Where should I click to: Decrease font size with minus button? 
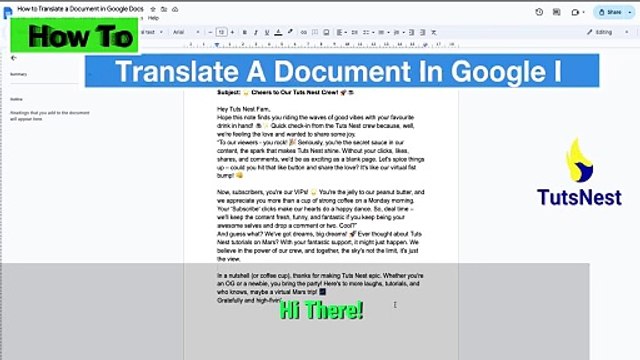(210, 32)
